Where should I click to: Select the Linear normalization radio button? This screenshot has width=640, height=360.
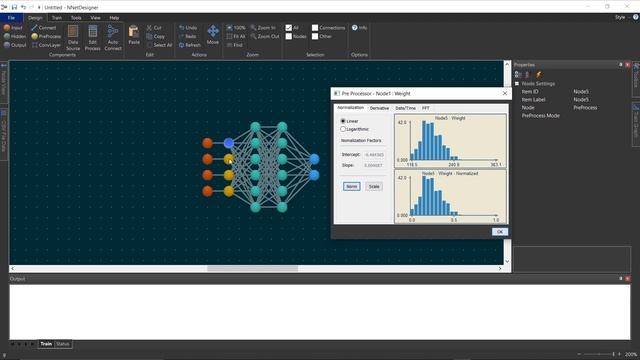point(343,121)
